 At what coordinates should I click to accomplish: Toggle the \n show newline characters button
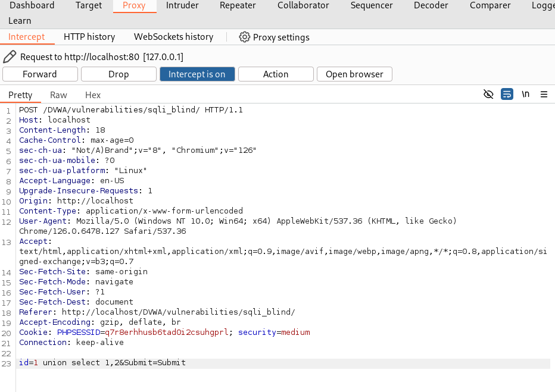pyautogui.click(x=526, y=94)
